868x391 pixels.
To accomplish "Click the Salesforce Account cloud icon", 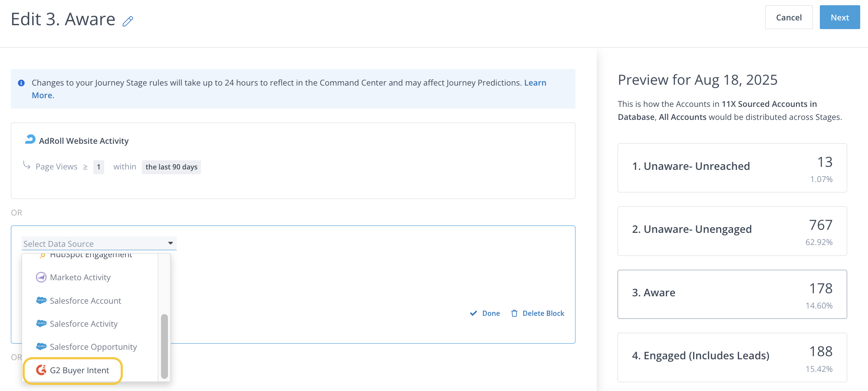I will point(41,301).
